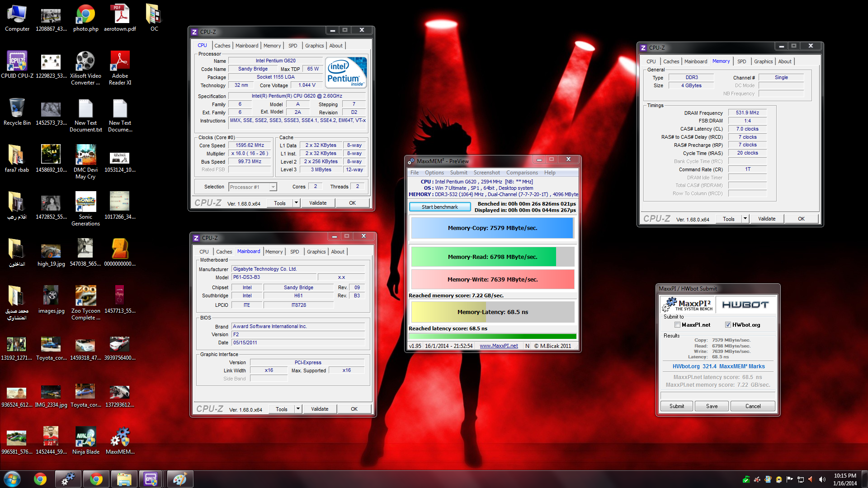This screenshot has width=868, height=488.
Task: Open the File menu in MaxxMEM
Action: click(415, 173)
